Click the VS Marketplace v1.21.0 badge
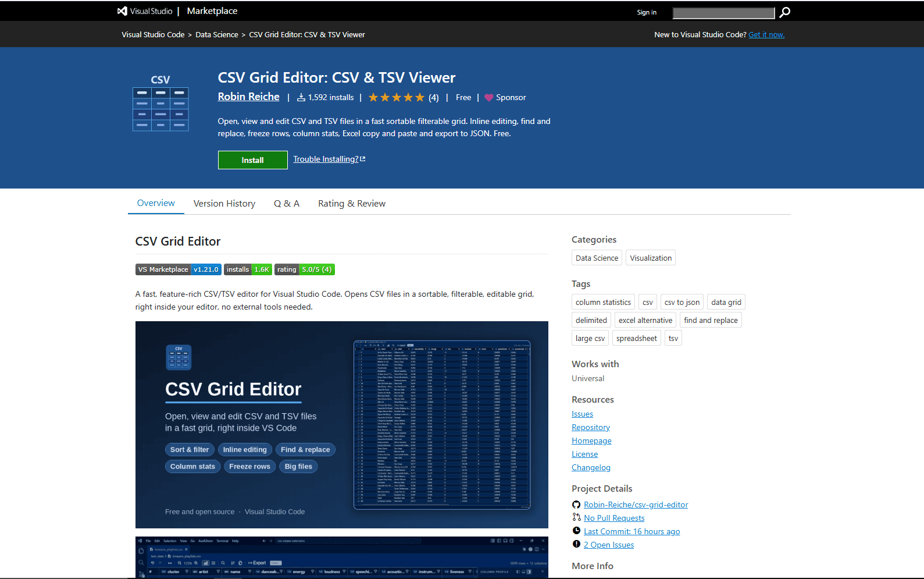This screenshot has height=579, width=924. point(178,269)
